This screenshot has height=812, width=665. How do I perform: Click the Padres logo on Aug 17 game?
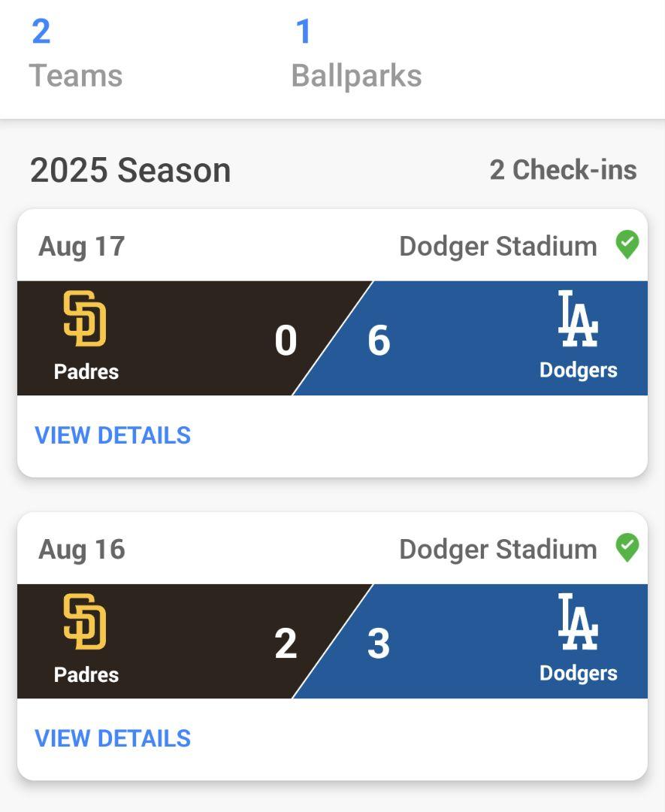[85, 320]
